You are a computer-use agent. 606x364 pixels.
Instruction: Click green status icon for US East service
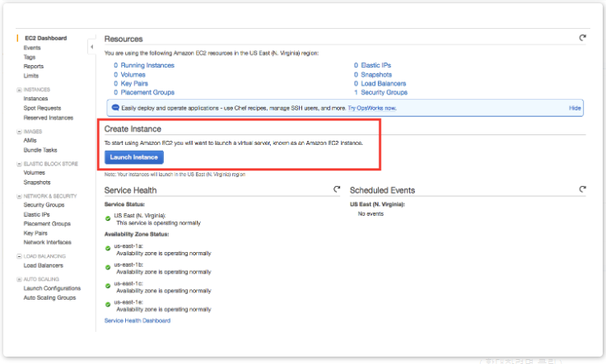click(108, 218)
